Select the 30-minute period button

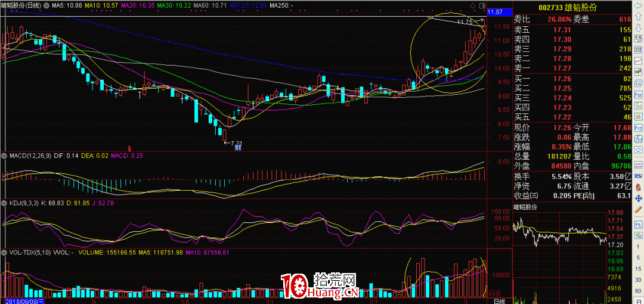click(638, 280)
